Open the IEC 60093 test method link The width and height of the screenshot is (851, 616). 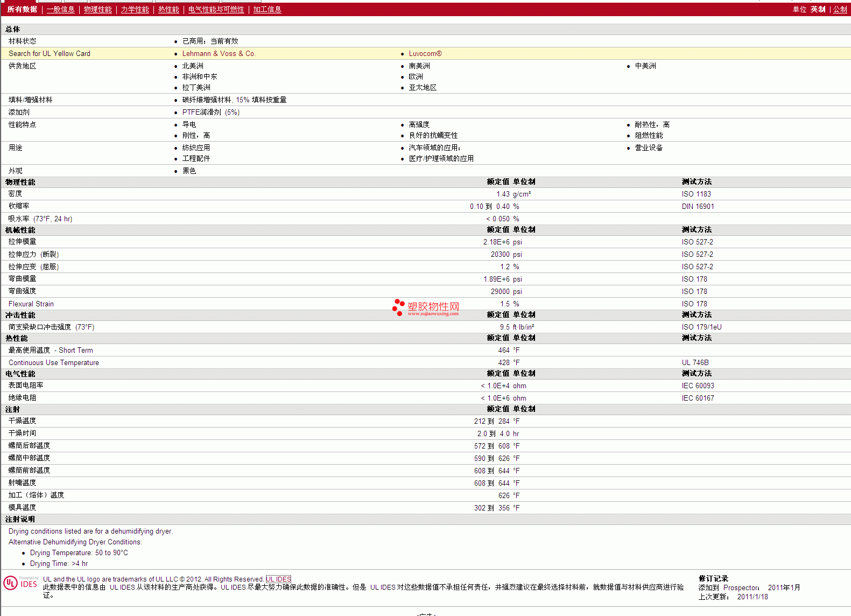pos(698,386)
